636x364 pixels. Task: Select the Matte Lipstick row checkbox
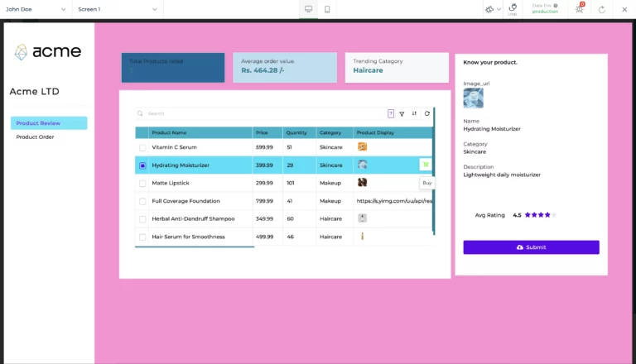tap(142, 183)
